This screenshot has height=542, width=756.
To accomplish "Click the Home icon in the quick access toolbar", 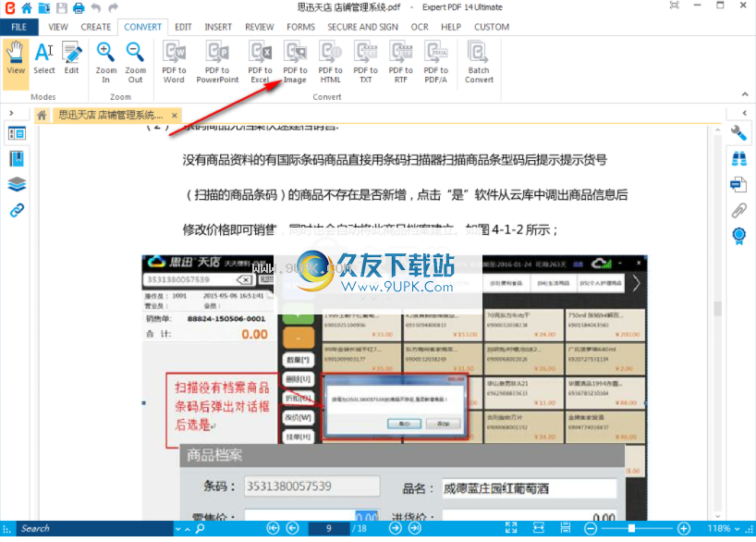I will coord(27,7).
